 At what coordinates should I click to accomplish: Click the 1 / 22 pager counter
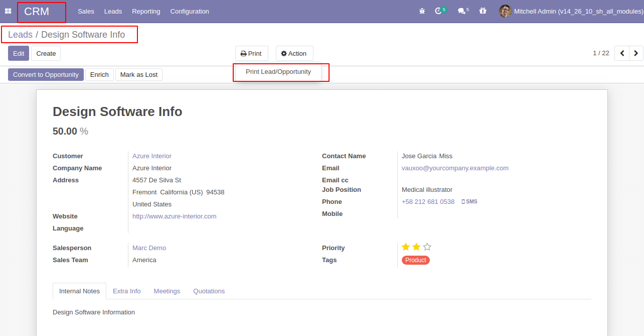click(x=601, y=53)
